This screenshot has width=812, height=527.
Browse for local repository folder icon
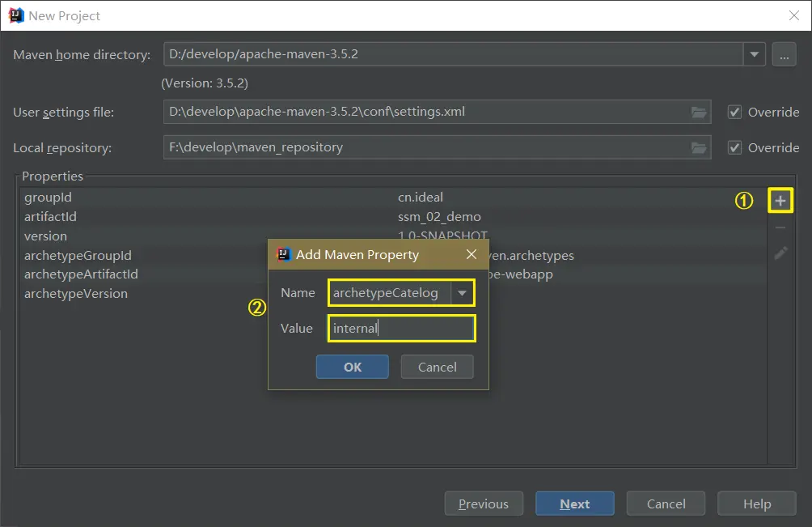[x=699, y=147]
